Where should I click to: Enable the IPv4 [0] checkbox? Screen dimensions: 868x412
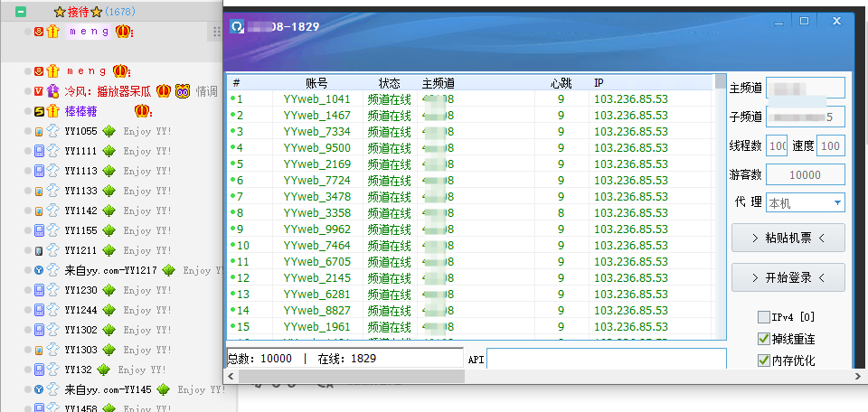pos(763,317)
